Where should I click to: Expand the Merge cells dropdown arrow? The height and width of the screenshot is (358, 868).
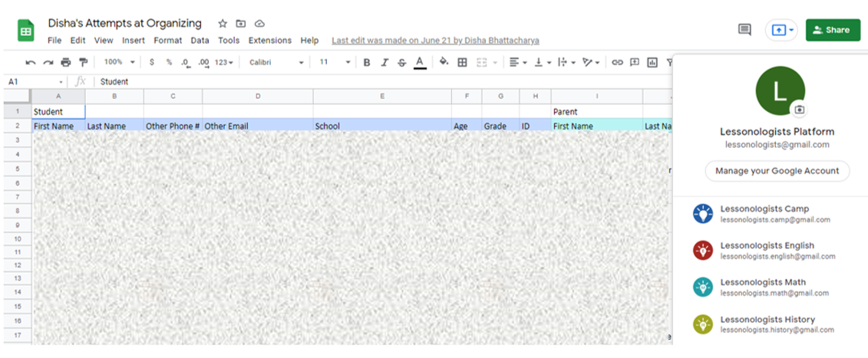495,63
